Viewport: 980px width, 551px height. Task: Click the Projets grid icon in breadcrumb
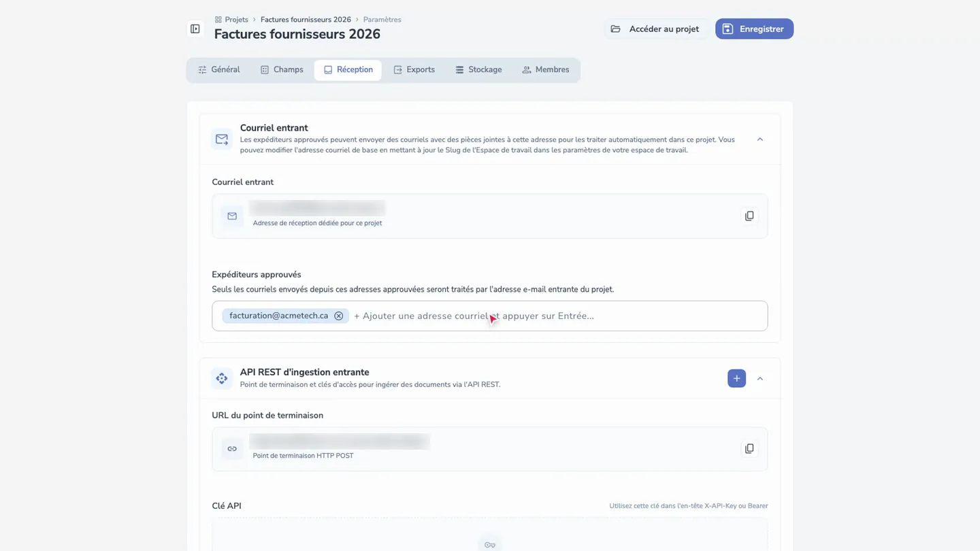pyautogui.click(x=218, y=20)
